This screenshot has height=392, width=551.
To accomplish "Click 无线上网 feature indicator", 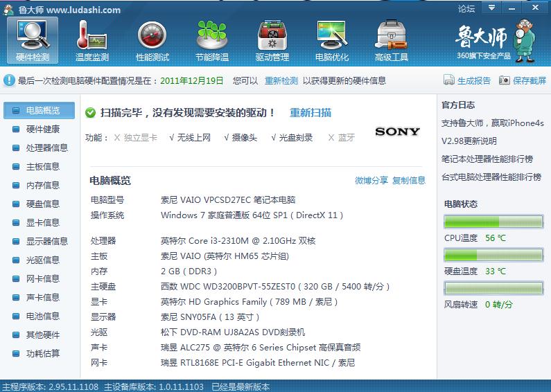I will 190,138.
